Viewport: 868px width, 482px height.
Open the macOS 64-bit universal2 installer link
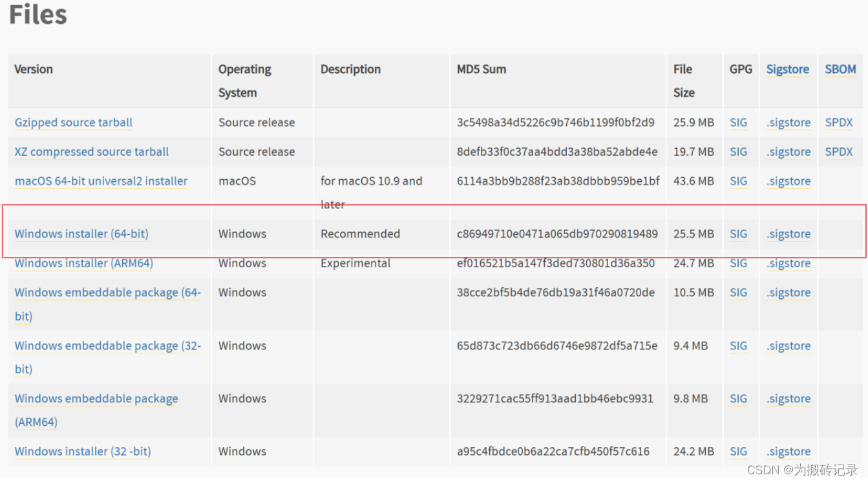[101, 181]
